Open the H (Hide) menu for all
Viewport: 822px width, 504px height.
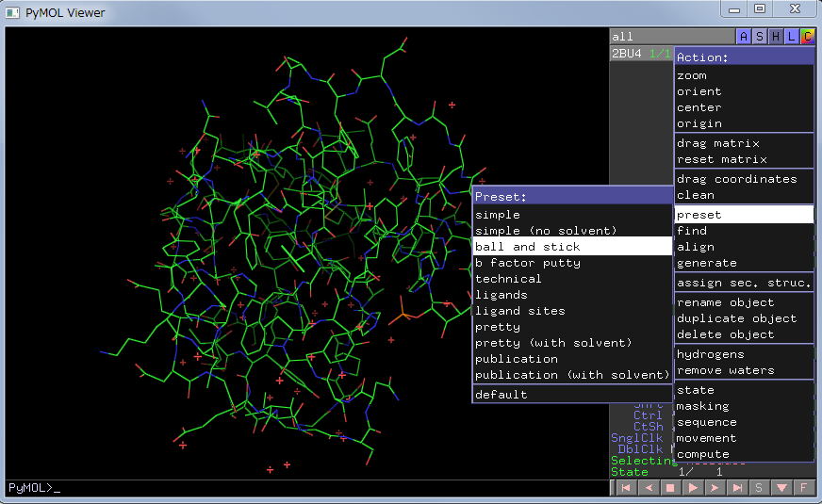(x=776, y=37)
